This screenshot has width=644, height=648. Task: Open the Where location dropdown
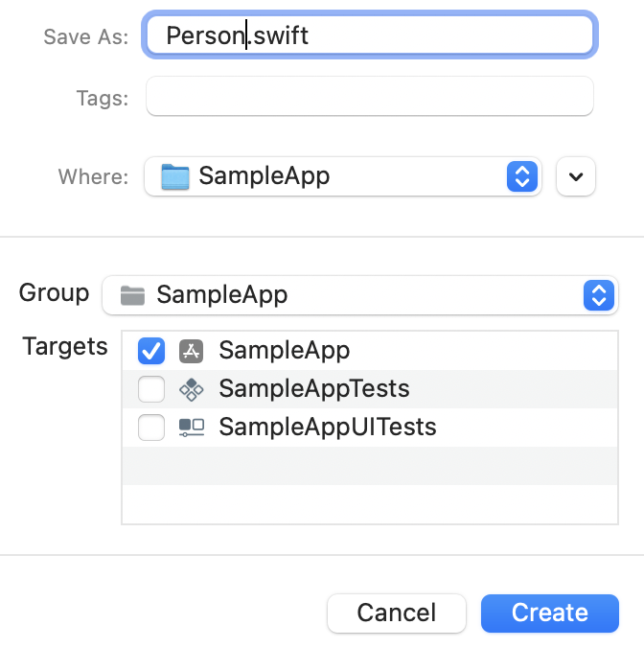pyautogui.click(x=343, y=176)
